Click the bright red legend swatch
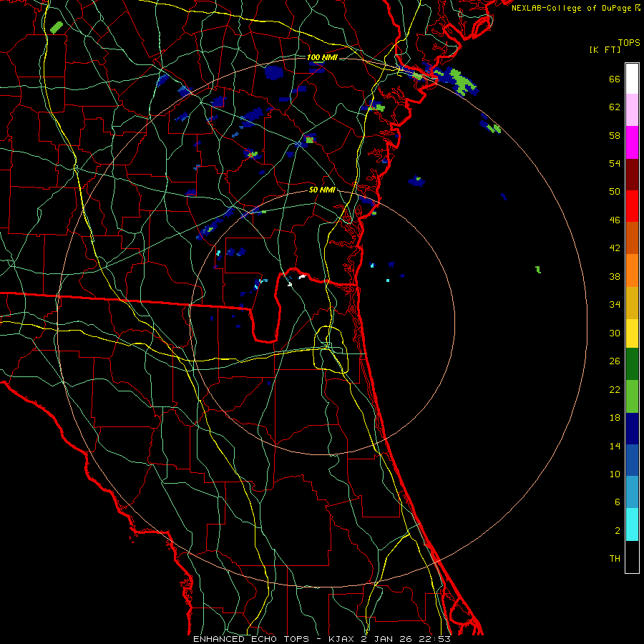Image resolution: width=644 pixels, height=644 pixels. coord(632,206)
